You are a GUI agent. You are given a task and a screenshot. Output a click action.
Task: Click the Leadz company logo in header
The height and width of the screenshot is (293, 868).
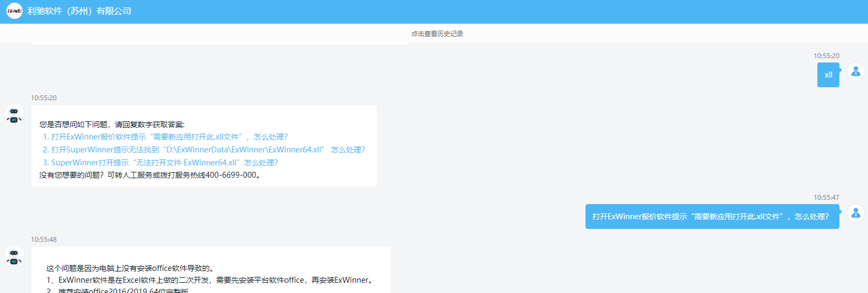point(14,11)
